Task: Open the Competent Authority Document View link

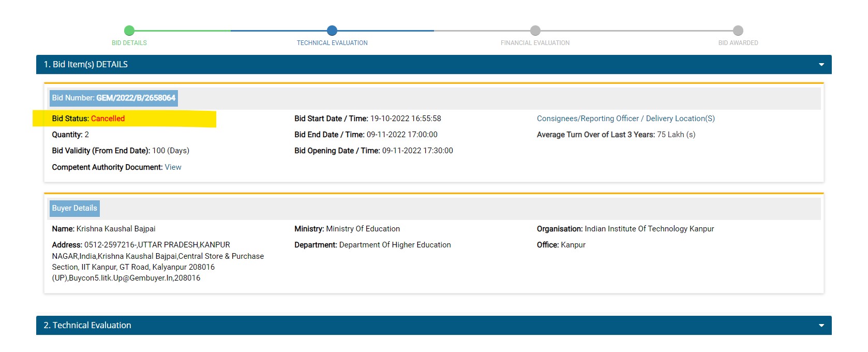Action: click(173, 167)
